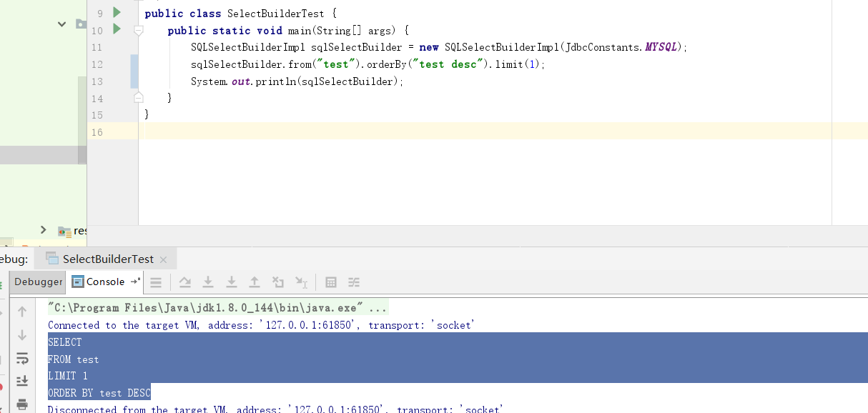Click the Step Into debugger icon
The width and height of the screenshot is (868, 413).
[208, 282]
